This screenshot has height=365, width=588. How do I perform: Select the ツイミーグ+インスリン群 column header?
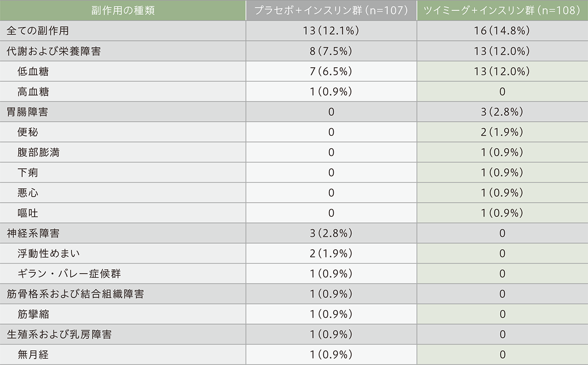click(x=502, y=10)
